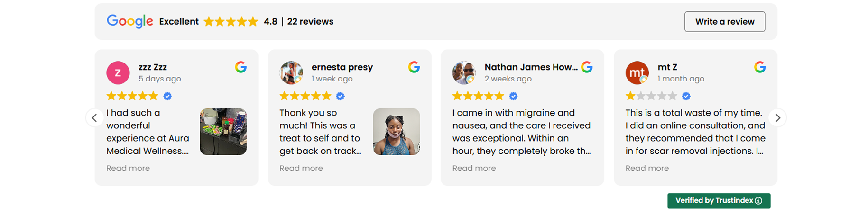This screenshot has width=868, height=215.
Task: Click the Google icon on mt Z's review
Action: (x=760, y=67)
